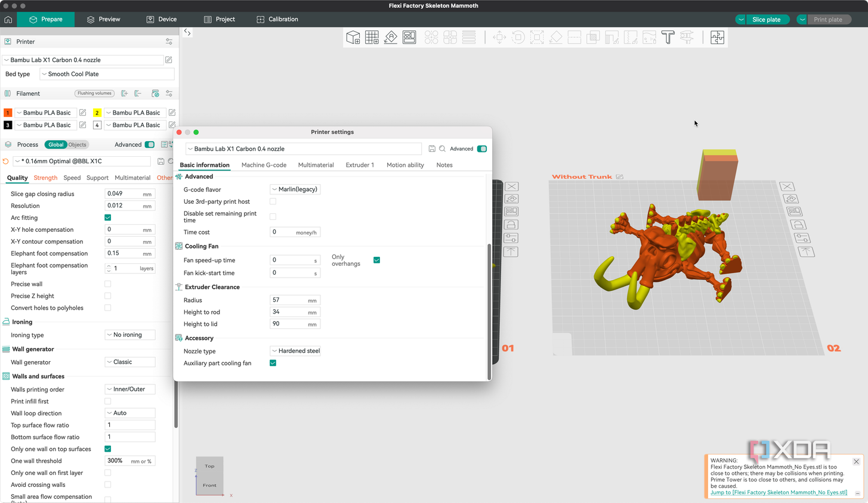Select the Text shape tool icon
Image resolution: width=868 pixels, height=503 pixels.
[668, 38]
